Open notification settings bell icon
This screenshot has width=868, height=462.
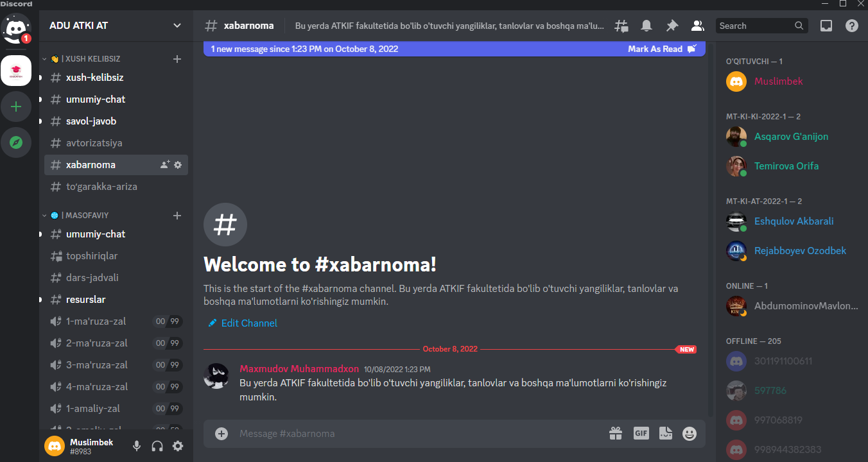tap(647, 26)
